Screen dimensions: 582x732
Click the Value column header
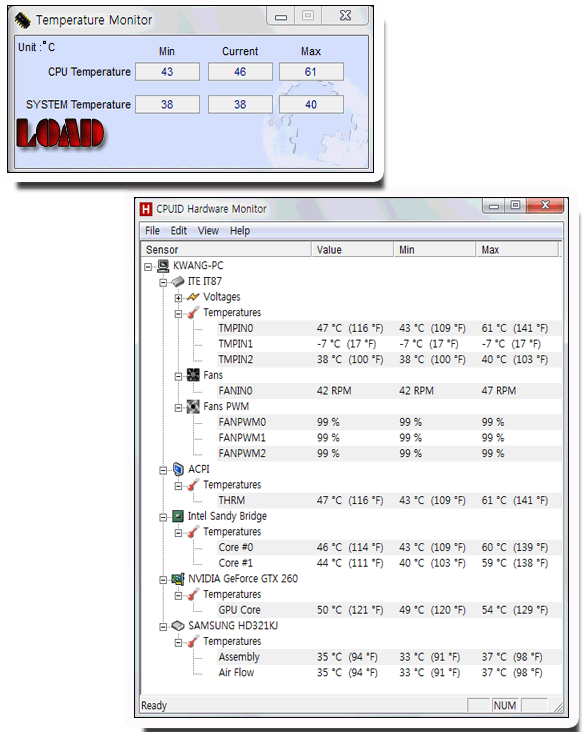(352, 250)
